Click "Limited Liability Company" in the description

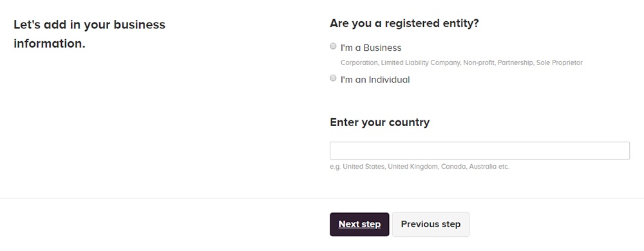point(421,63)
